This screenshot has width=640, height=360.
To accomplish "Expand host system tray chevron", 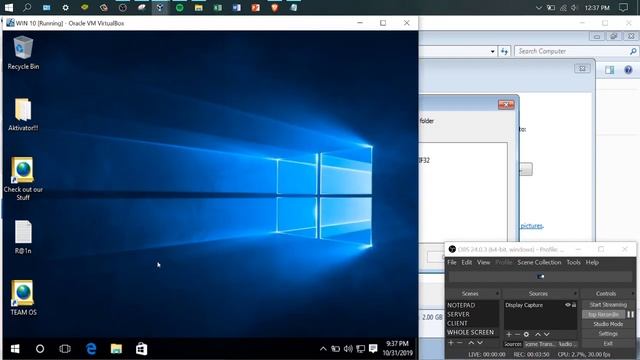I will (539, 8).
